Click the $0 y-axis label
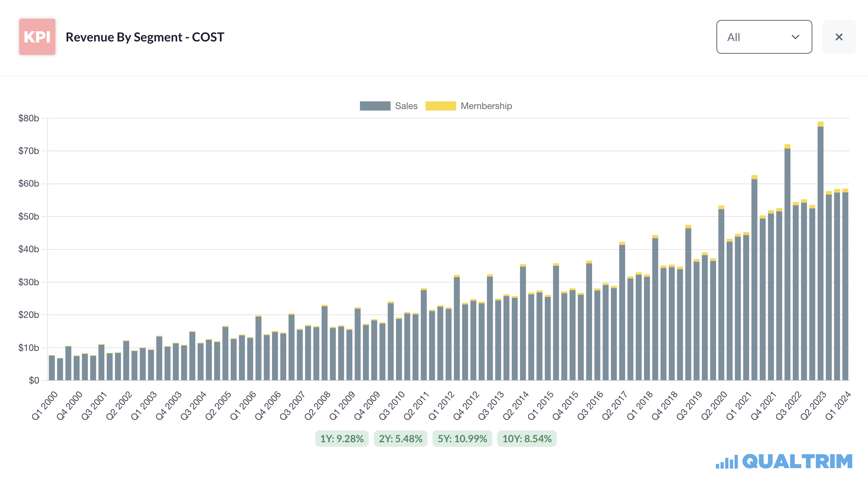This screenshot has height=486, width=868. pos(34,380)
